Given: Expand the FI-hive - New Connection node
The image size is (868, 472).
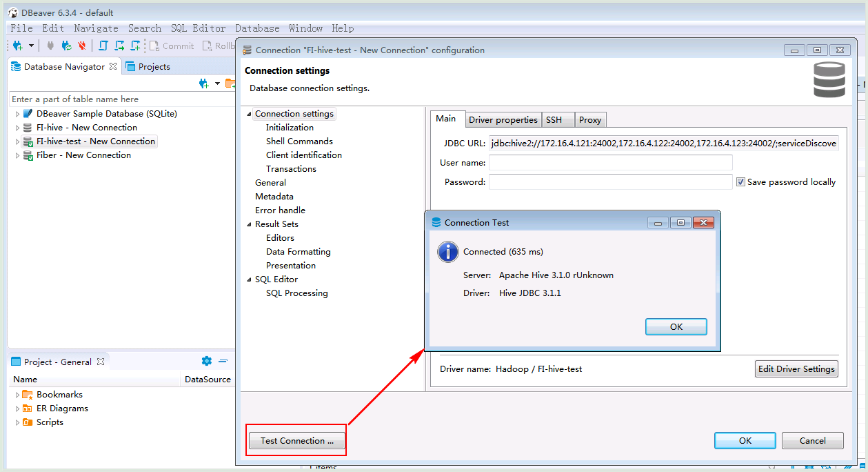Looking at the screenshot, I should (17, 128).
